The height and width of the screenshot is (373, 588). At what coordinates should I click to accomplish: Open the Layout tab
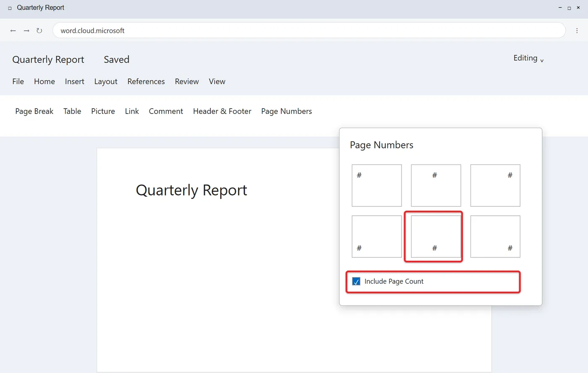tap(106, 82)
